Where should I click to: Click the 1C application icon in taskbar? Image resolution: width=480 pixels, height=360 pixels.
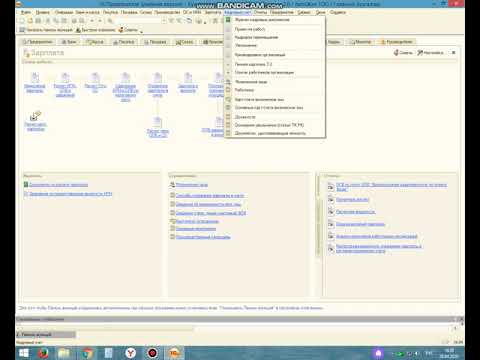(x=174, y=353)
